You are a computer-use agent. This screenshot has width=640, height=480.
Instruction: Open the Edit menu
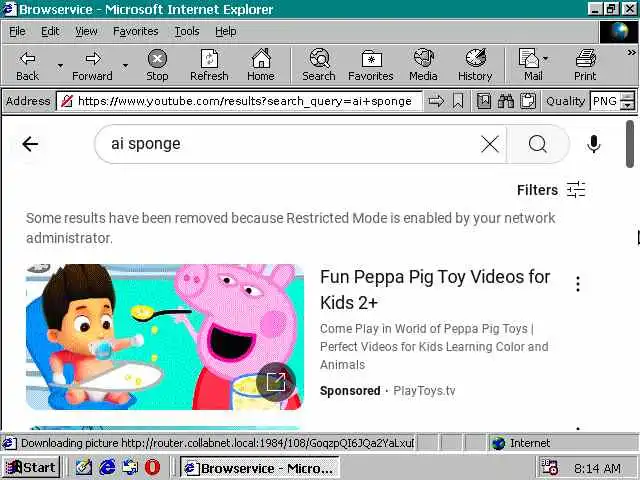(50, 31)
